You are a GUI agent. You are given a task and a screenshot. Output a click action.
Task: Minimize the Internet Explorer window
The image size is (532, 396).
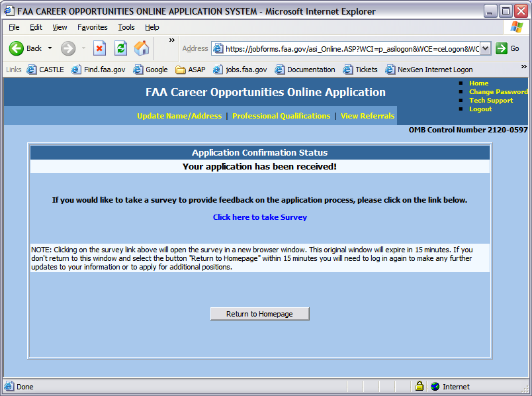click(x=490, y=11)
